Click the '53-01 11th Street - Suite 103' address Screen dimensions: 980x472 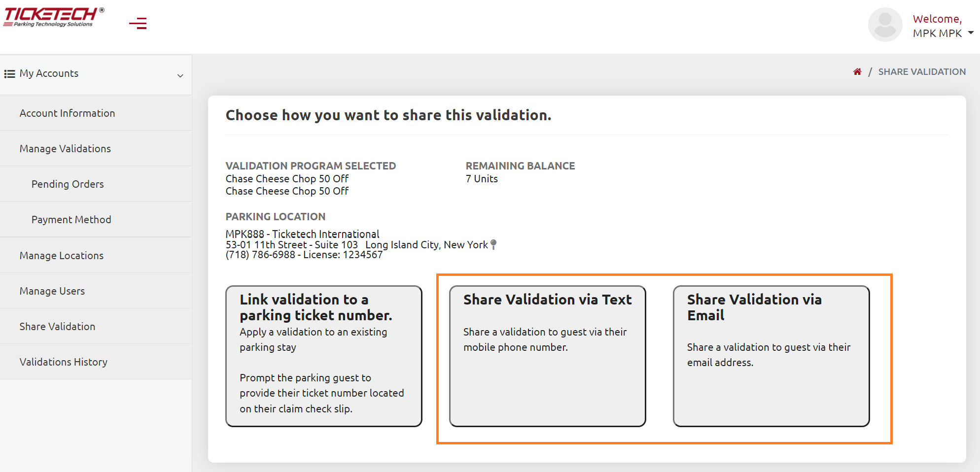tap(292, 244)
